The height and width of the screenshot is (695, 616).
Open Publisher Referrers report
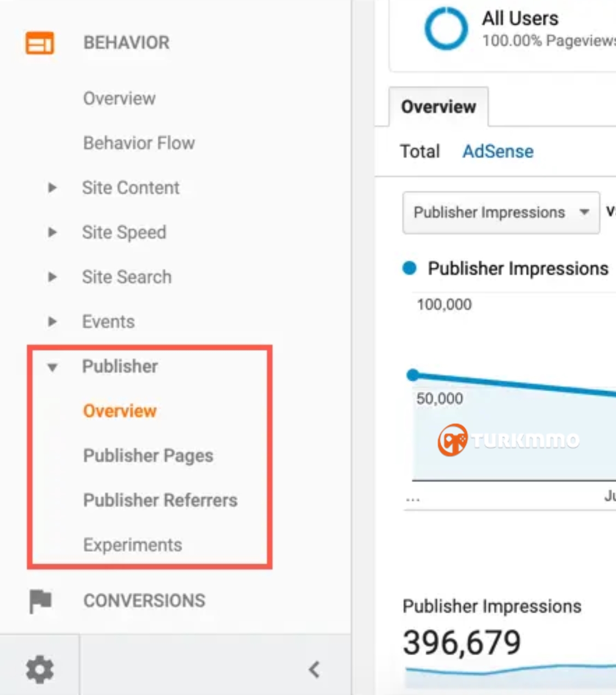[160, 500]
